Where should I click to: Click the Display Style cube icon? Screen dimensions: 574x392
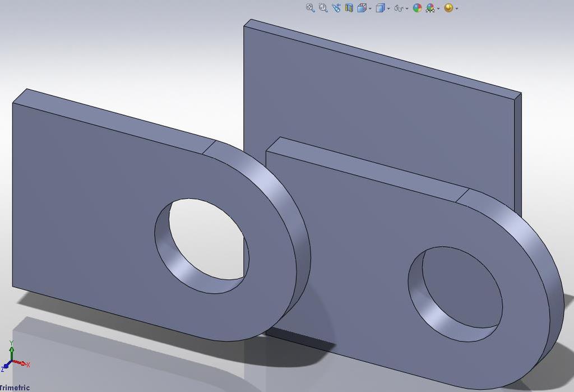pos(381,8)
